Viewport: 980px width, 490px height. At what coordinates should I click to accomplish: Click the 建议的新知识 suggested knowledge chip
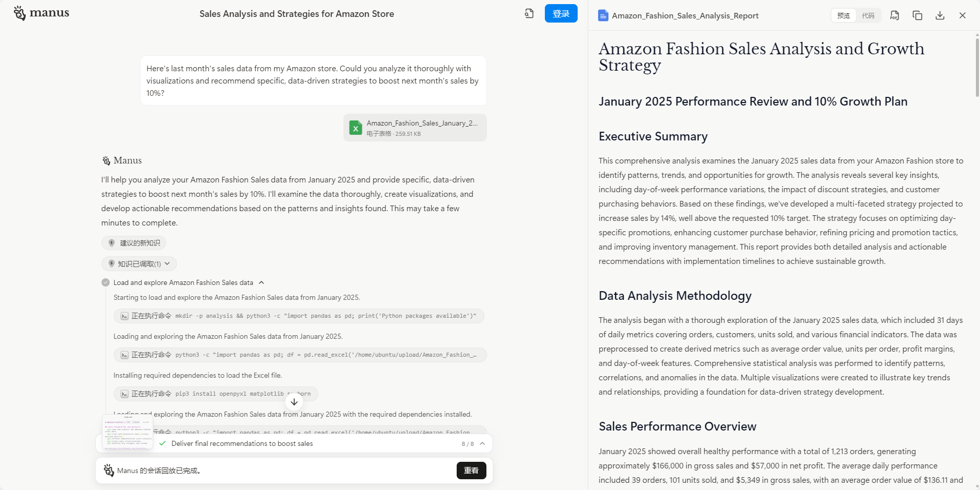coord(134,243)
